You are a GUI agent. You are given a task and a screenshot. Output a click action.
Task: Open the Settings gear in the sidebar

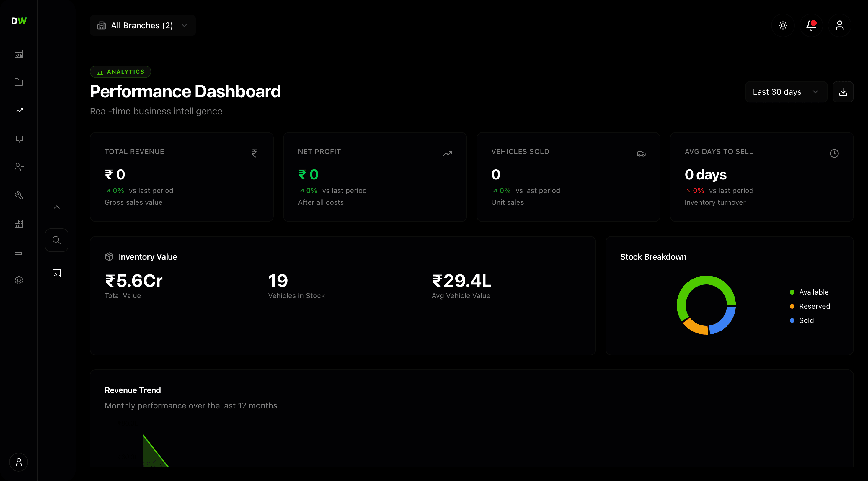[19, 280]
